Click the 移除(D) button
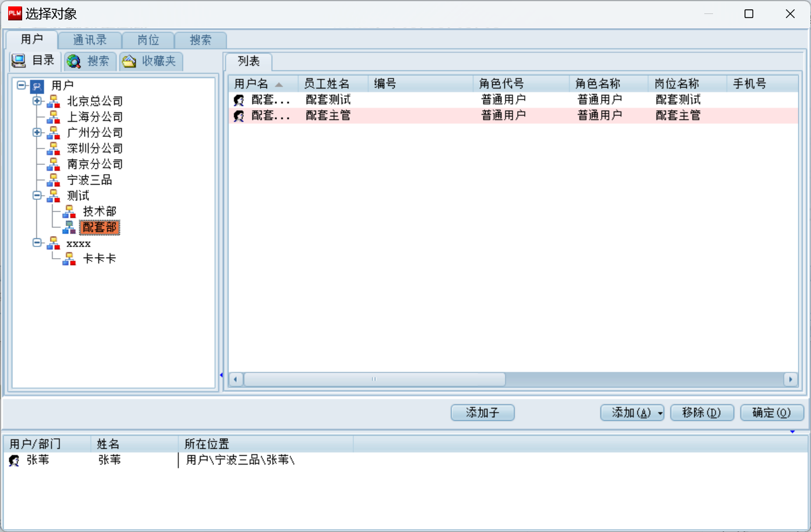The image size is (811, 532). [701, 413]
